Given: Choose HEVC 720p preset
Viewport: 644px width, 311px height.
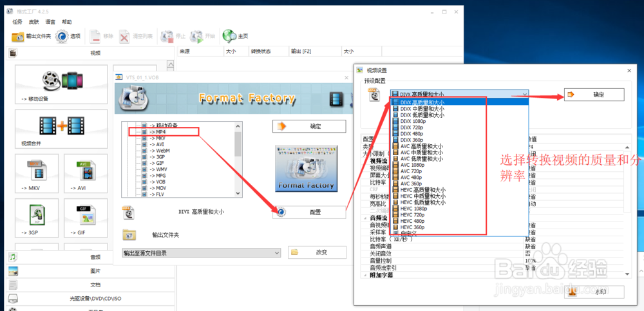Looking at the screenshot, I should 459,214.
